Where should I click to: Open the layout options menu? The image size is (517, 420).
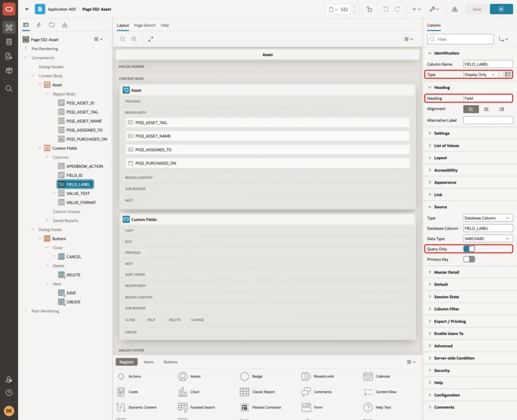(x=409, y=39)
